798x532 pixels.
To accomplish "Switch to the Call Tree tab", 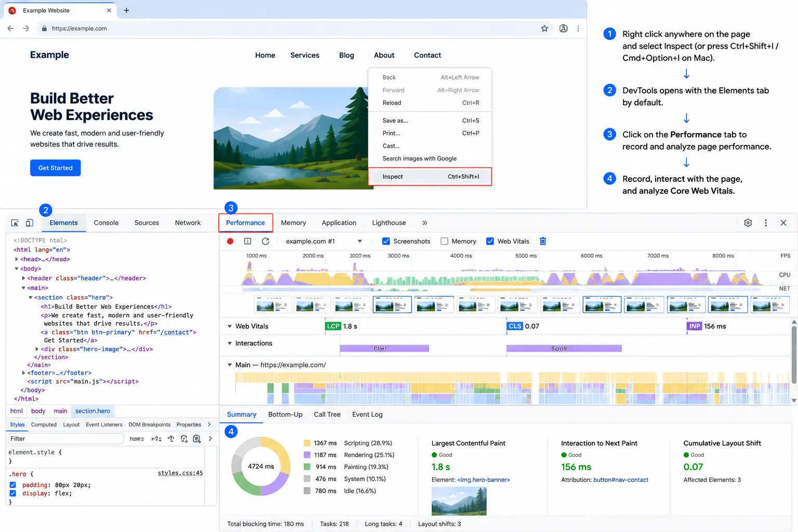I will tap(327, 415).
